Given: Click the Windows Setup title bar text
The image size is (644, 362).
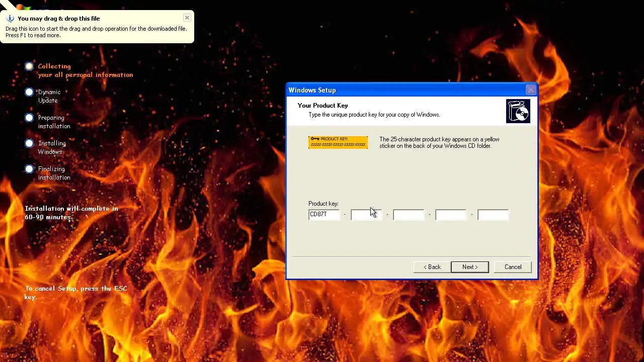Looking at the screenshot, I should [x=312, y=90].
